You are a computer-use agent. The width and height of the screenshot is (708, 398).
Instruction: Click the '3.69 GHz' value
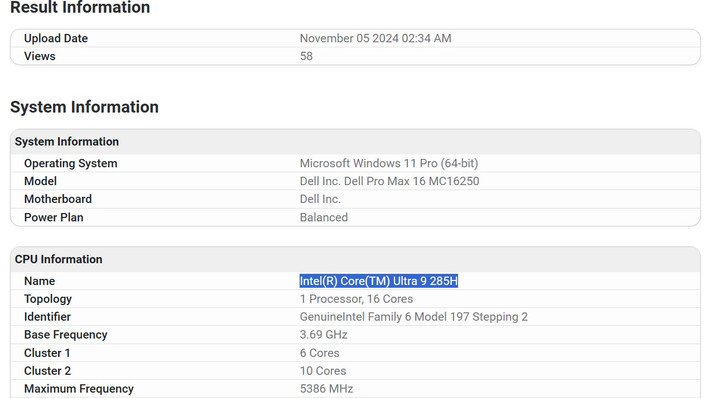click(323, 335)
